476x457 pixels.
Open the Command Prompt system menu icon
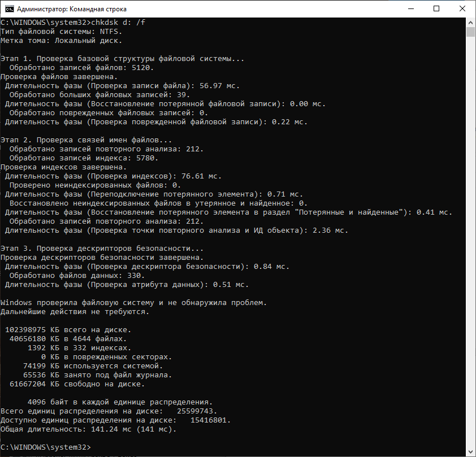point(8,9)
